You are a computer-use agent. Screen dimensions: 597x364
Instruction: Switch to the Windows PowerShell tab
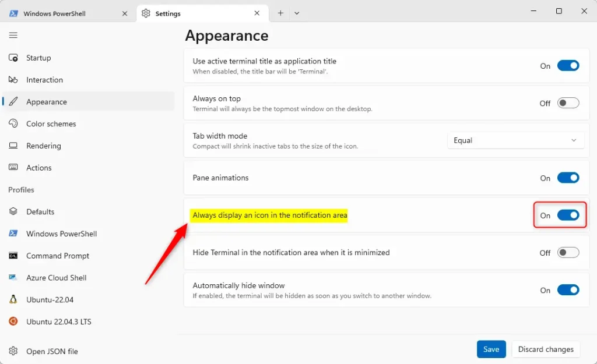click(68, 14)
